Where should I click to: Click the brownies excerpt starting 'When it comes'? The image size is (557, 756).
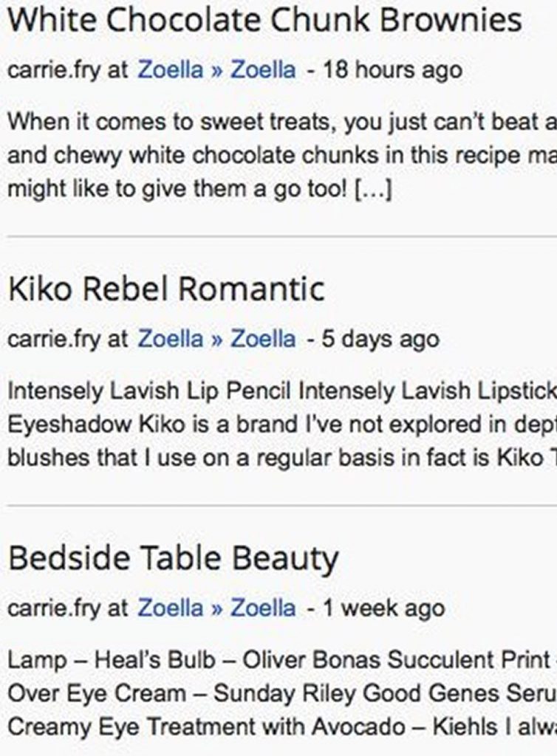[x=282, y=155]
